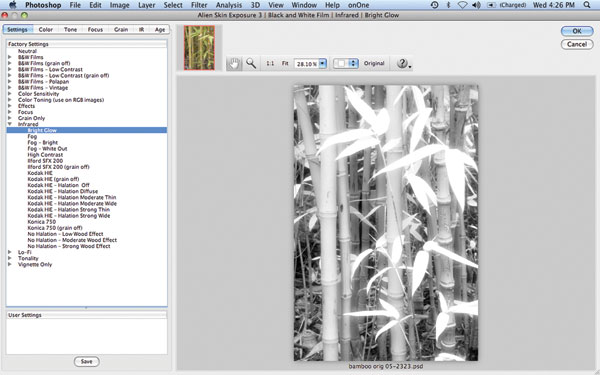Switch to the Tone tab
The image size is (600, 375).
[x=70, y=29]
